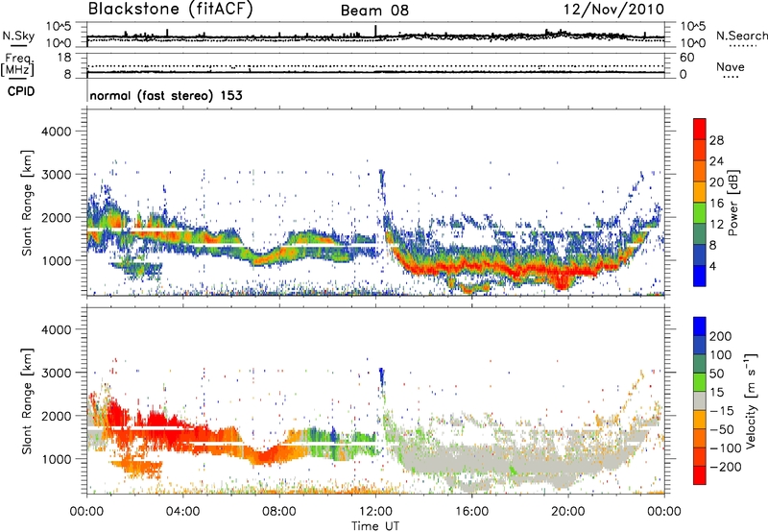Click the 'Time UT' axis title
768x532 pixels.
pyautogui.click(x=375, y=525)
